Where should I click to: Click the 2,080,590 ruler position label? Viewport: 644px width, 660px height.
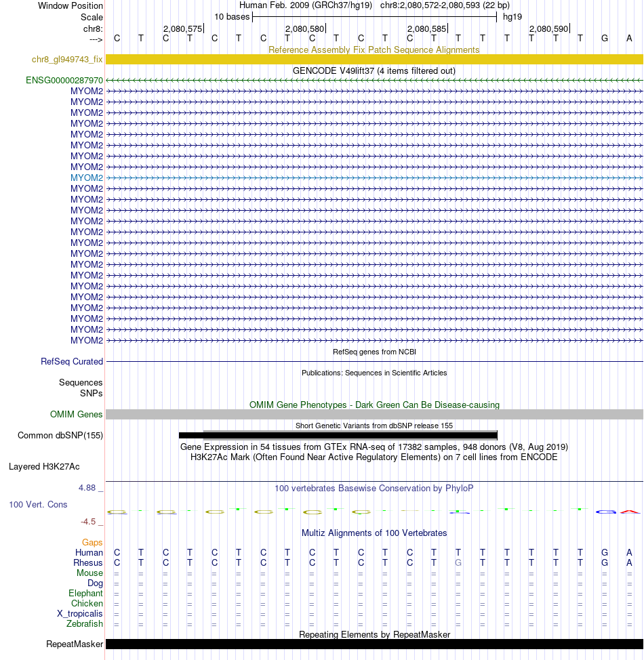[549, 28]
